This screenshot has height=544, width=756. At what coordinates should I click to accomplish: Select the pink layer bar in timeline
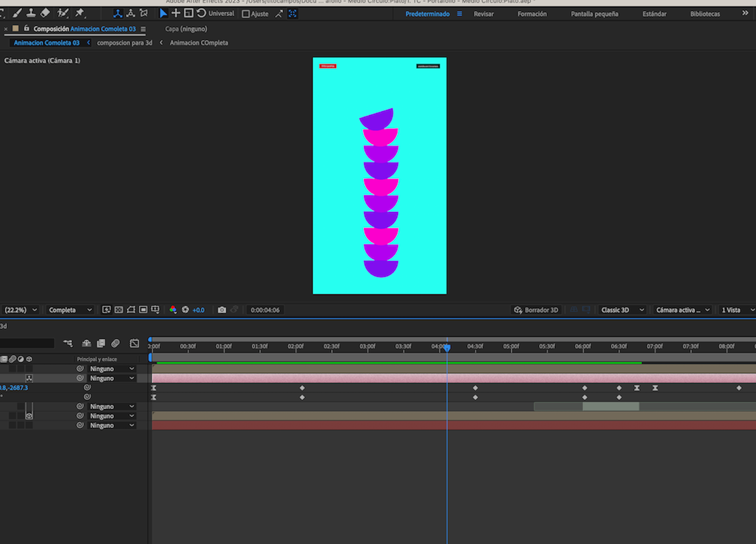pos(454,378)
